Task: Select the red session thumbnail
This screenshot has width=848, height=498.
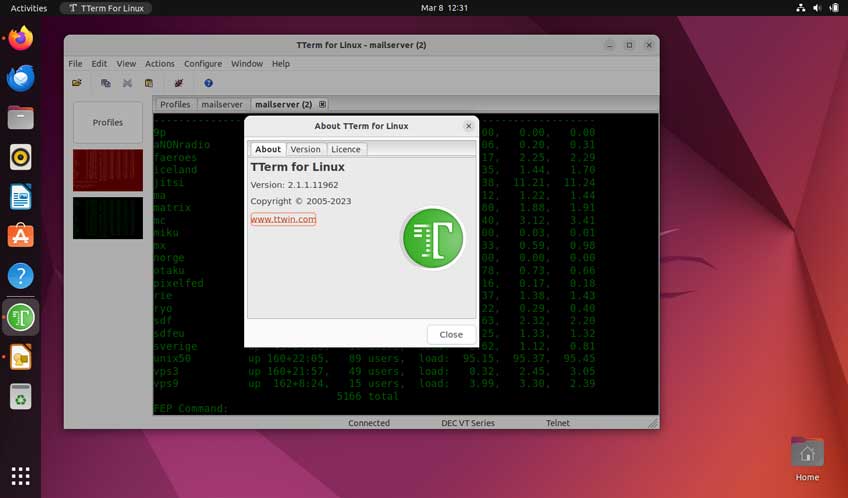Action: click(x=108, y=170)
